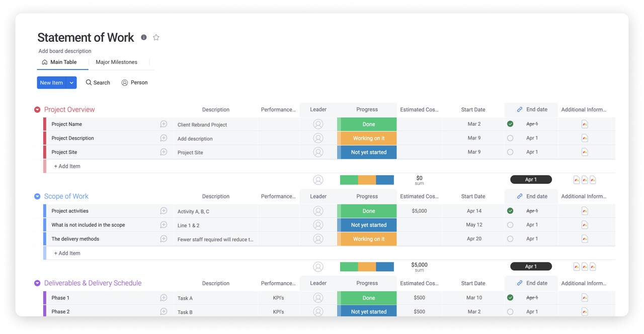Open conversation bubble for Project Name row
The width and height of the screenshot is (644, 334).
coord(164,124)
